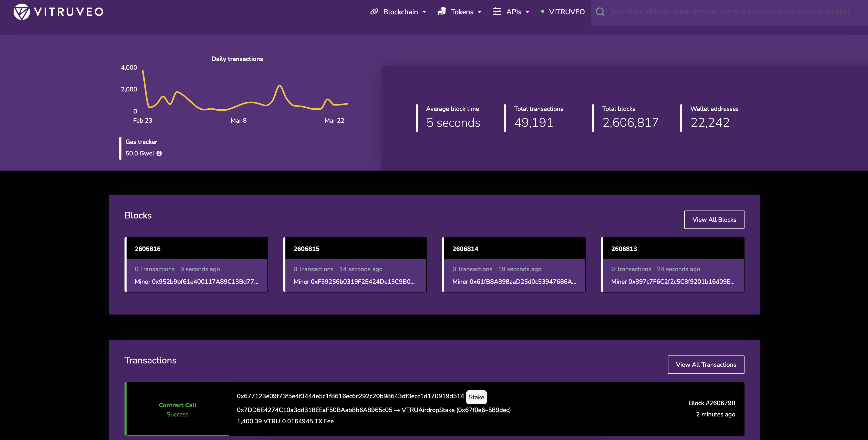The width and height of the screenshot is (868, 440).
Task: Click the Mar 8 chart axis label
Action: coord(239,121)
